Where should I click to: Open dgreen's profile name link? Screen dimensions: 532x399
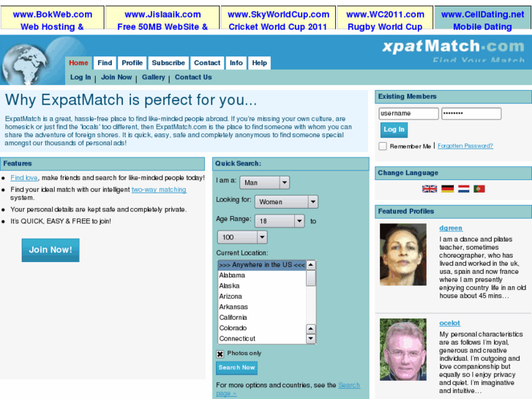(451, 228)
